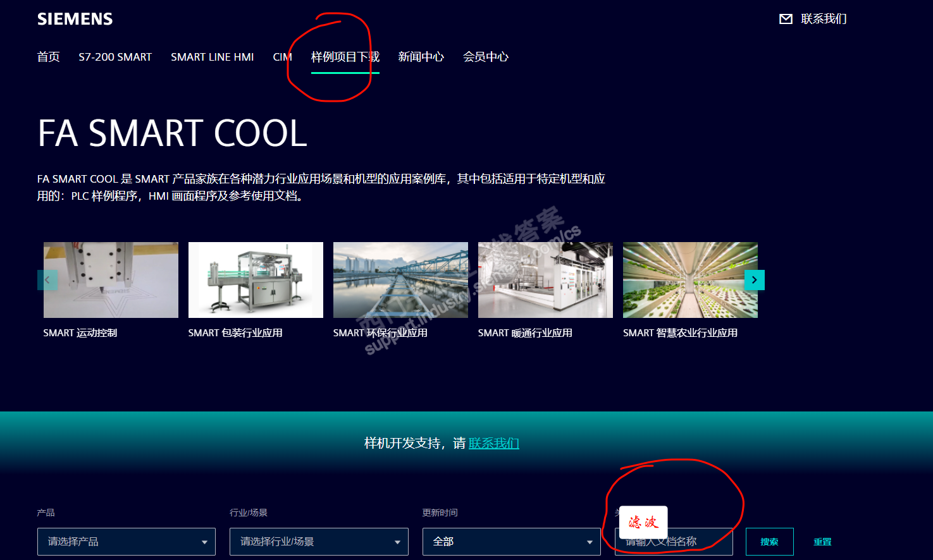The height and width of the screenshot is (560, 933).
Task: Click the SMART 运动控制 caption
Action: coord(80,333)
